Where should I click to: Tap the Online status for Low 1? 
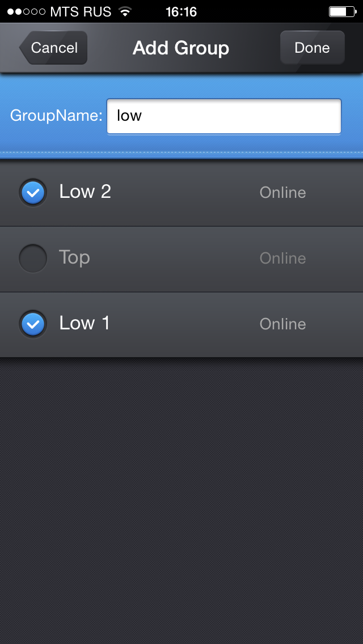[x=283, y=324]
